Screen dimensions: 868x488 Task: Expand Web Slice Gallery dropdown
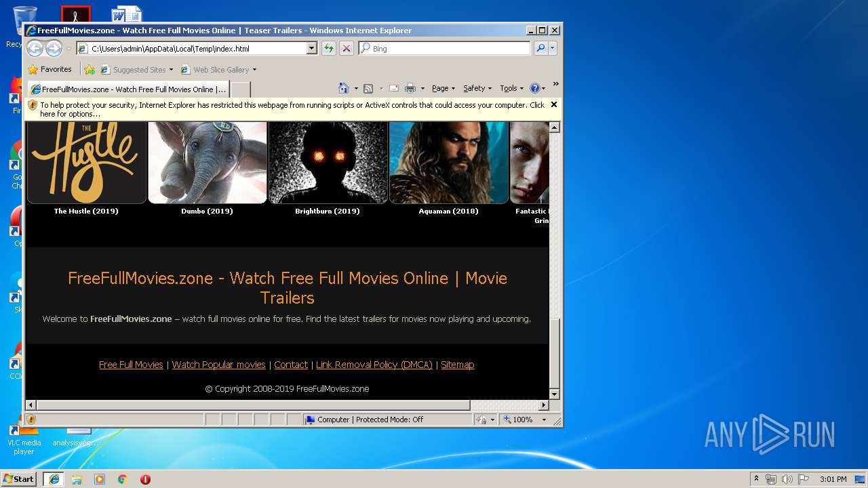click(254, 70)
